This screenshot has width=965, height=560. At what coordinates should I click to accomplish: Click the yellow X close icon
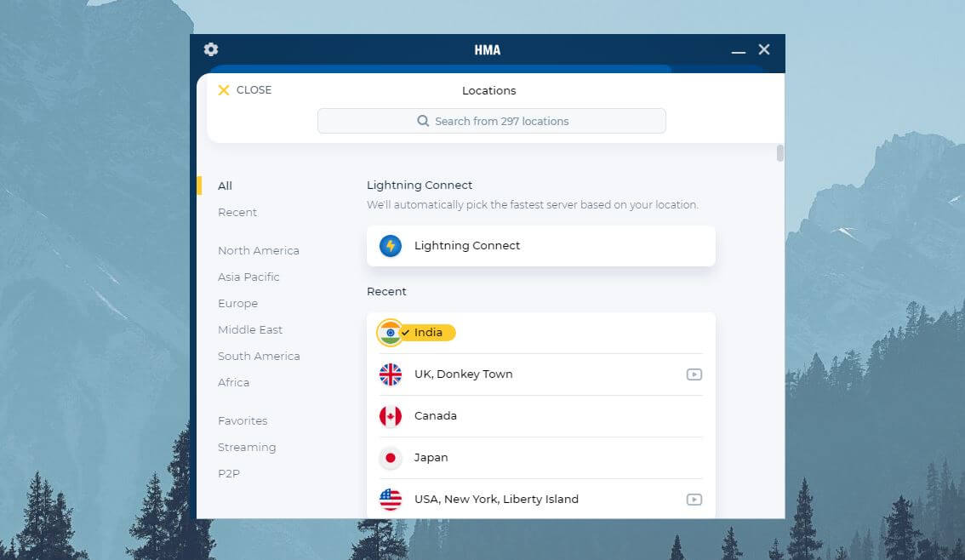pos(224,90)
